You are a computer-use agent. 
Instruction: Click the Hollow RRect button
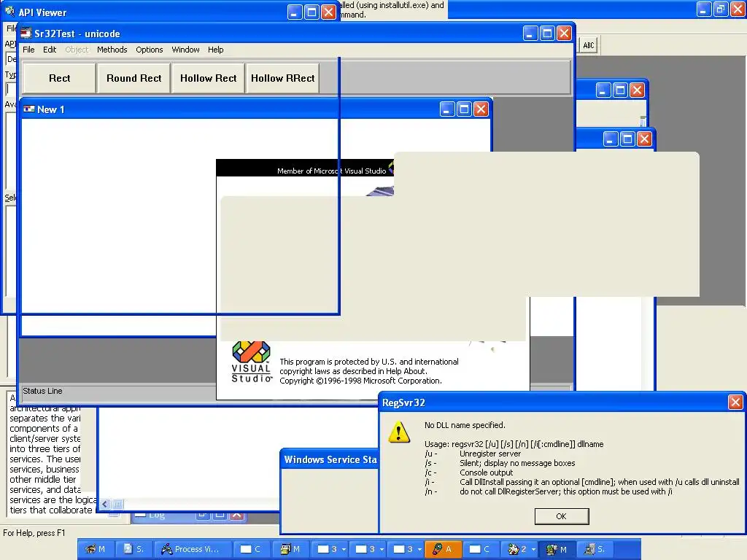point(282,78)
